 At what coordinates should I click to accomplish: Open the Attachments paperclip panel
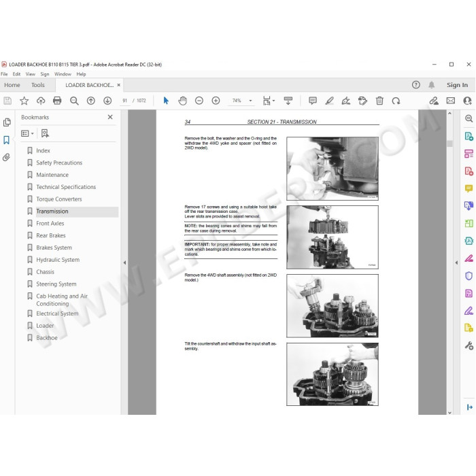click(x=6, y=157)
